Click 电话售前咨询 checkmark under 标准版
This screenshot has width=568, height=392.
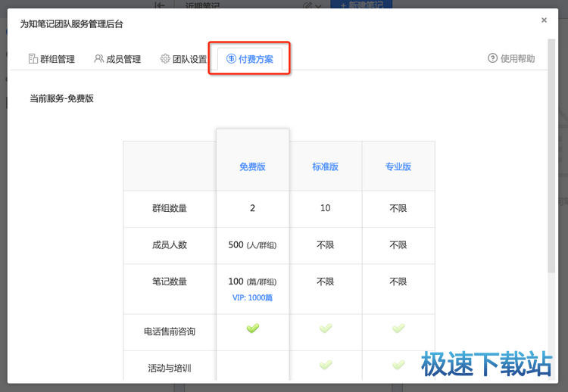pos(326,328)
